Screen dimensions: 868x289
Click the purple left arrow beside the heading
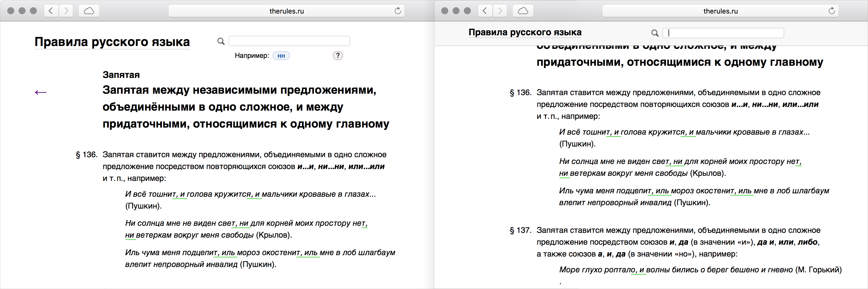(41, 92)
